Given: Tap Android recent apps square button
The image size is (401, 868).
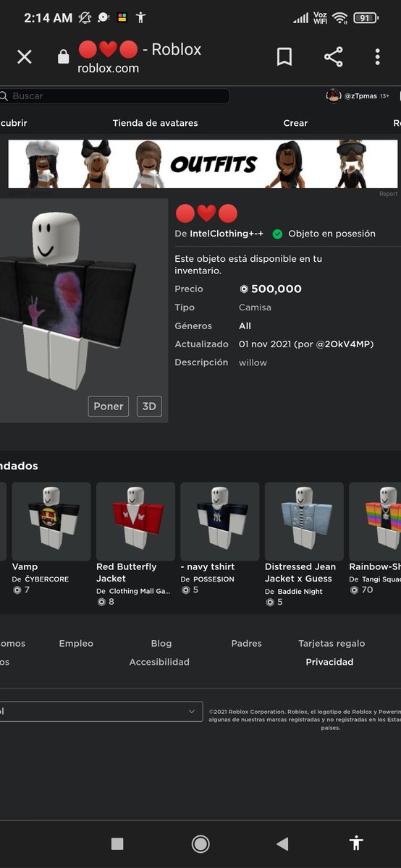Looking at the screenshot, I should [117, 843].
